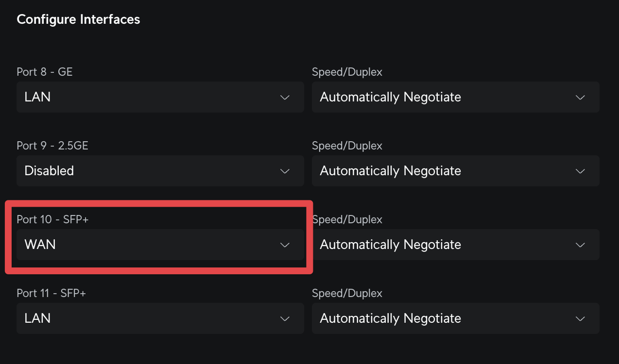Open the Port 11 - SFP+ dropdown showing LAN

146,318
